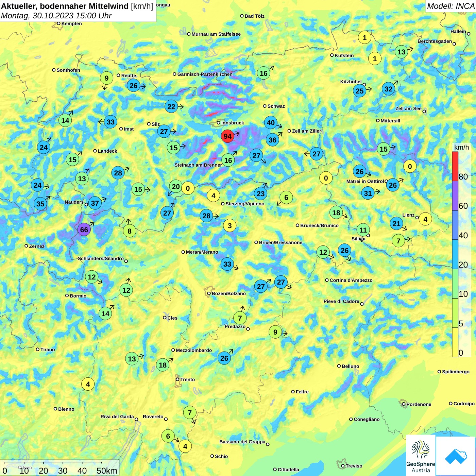Click the Innsbruck city label
Screen dimensions: 476x476
click(x=233, y=123)
